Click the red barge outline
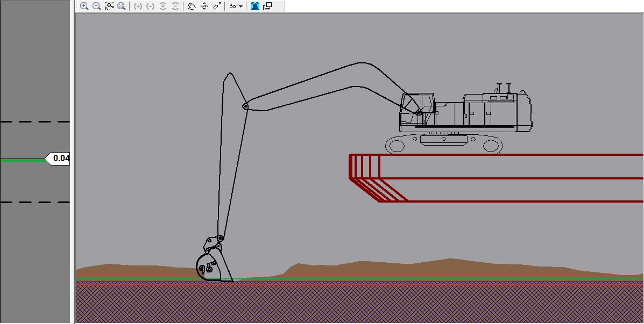Viewport: 644px width, 324px height. [496, 178]
